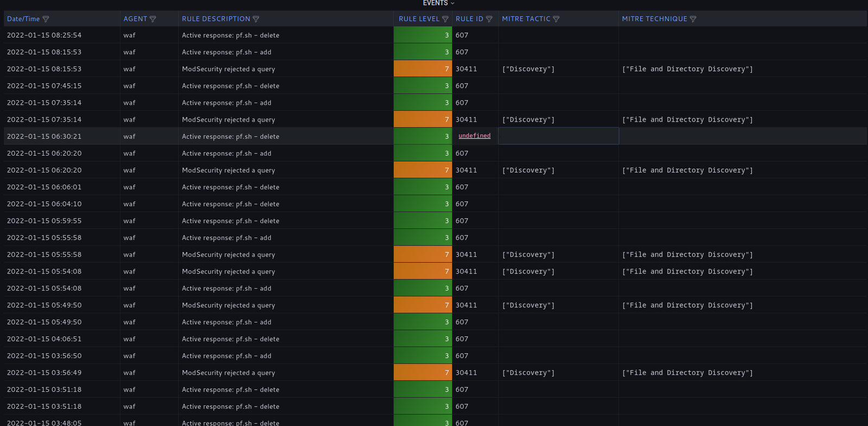
Task: Click the MITRE Technique filter icon
Action: tap(693, 19)
